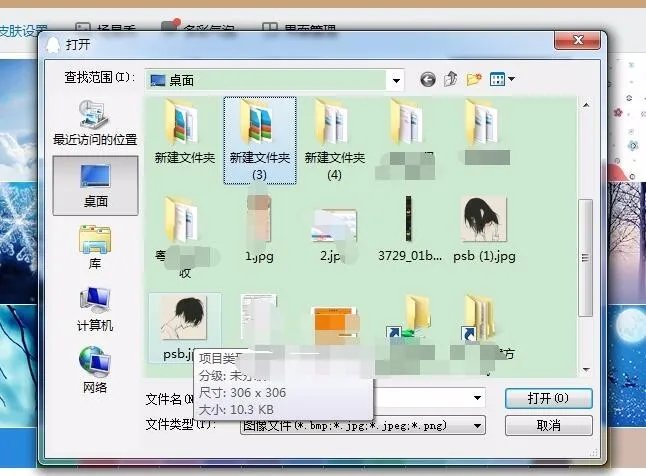Go up one folder level

pos(451,78)
